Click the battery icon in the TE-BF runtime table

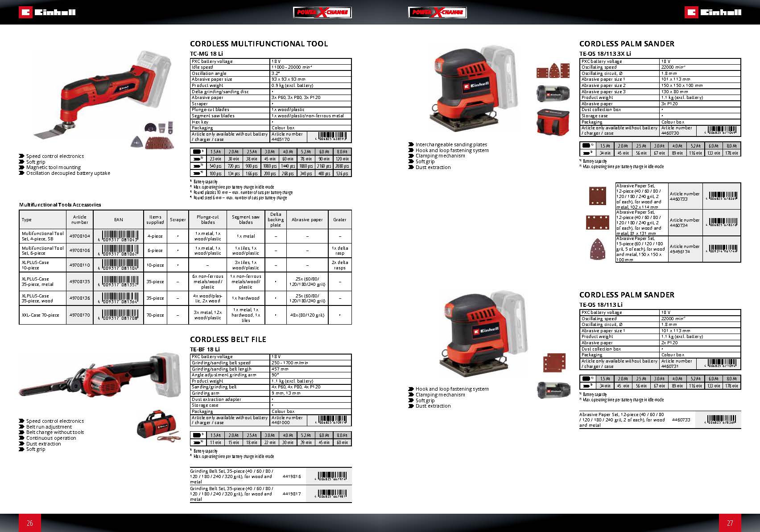pos(197,435)
